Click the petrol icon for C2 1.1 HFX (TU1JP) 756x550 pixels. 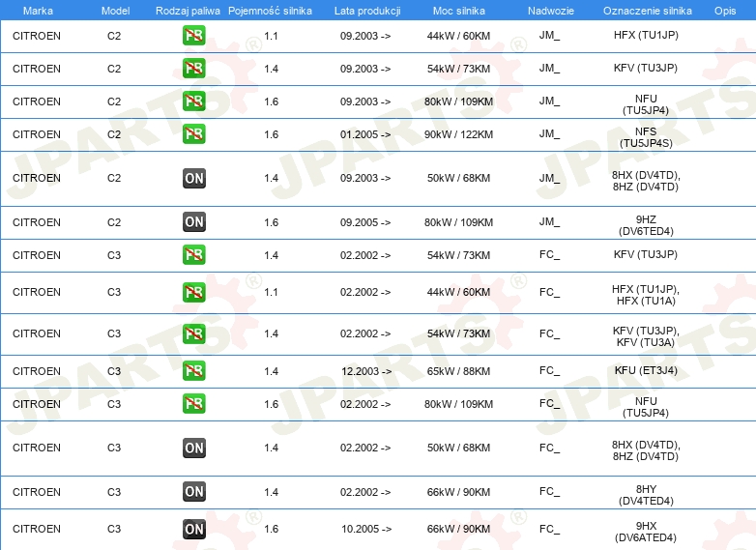point(193,35)
